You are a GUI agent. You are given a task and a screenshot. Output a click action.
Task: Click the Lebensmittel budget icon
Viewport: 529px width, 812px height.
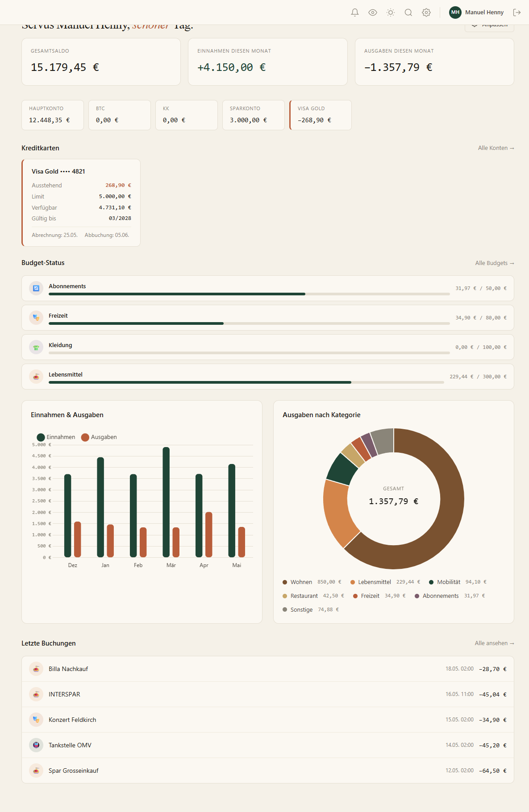[36, 377]
